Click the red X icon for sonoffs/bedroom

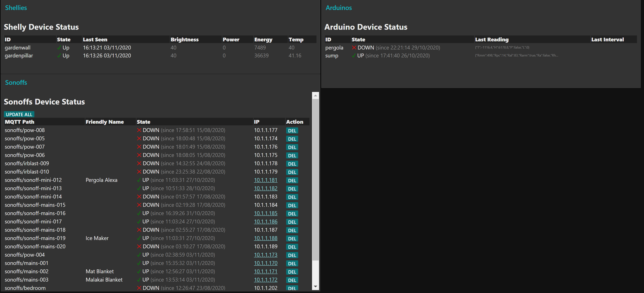point(139,288)
